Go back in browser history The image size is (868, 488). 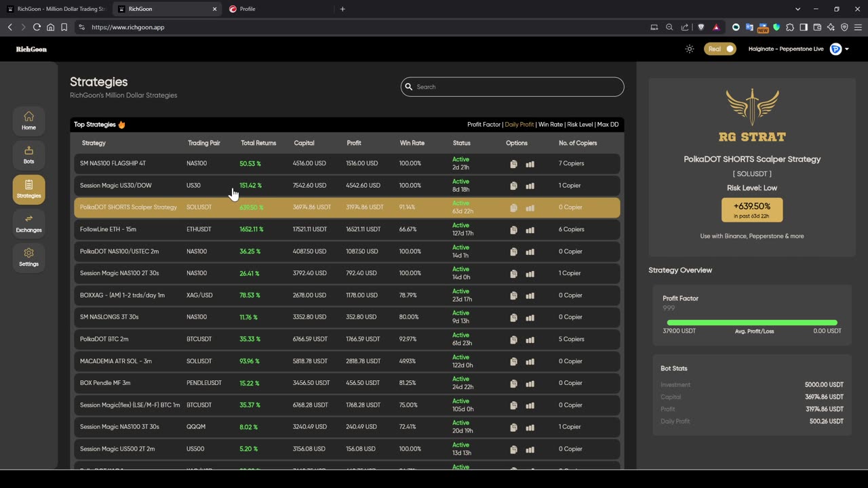pyautogui.click(x=9, y=27)
